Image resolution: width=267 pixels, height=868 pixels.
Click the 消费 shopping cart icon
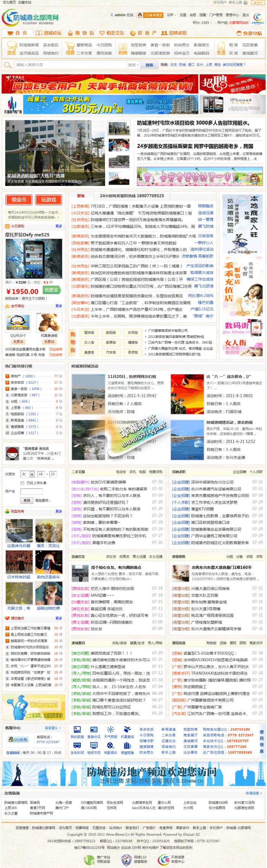[x=70, y=46]
